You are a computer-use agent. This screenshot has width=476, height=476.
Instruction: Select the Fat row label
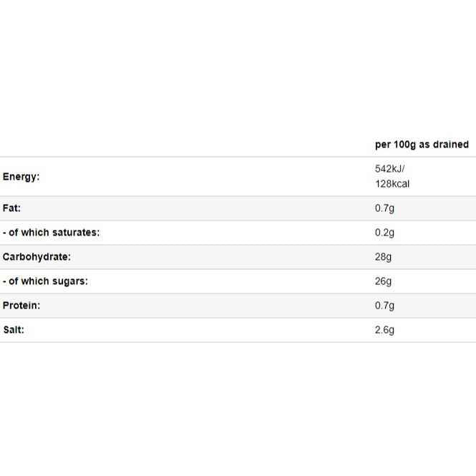click(x=12, y=208)
